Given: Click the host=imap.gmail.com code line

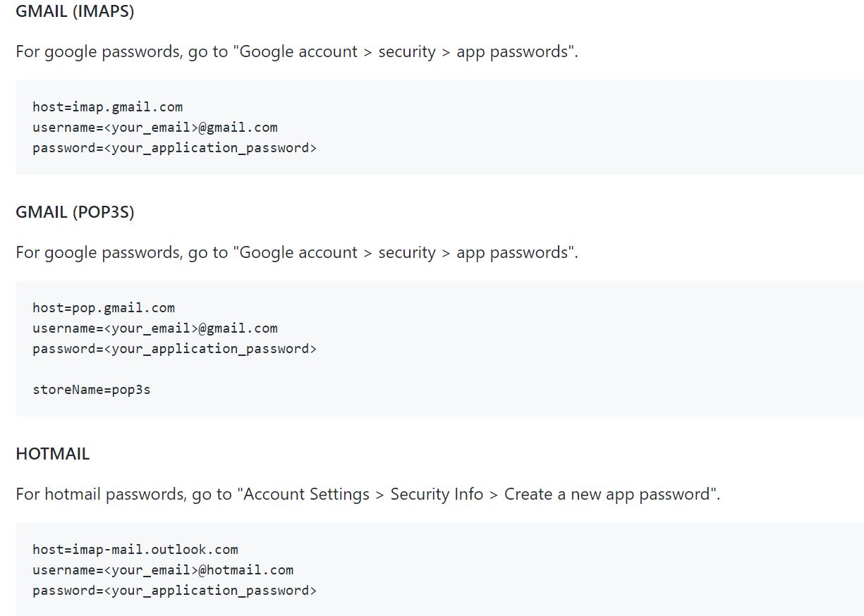Looking at the screenshot, I should 107,107.
